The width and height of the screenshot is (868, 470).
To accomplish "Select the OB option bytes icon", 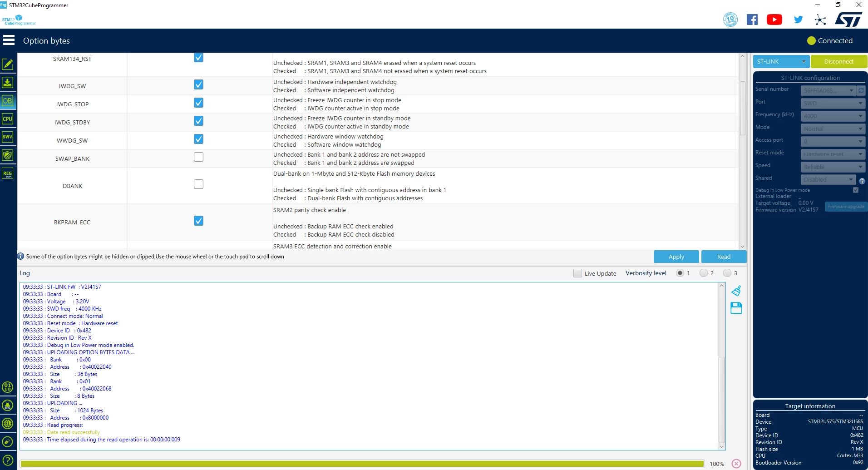I will click(8, 101).
